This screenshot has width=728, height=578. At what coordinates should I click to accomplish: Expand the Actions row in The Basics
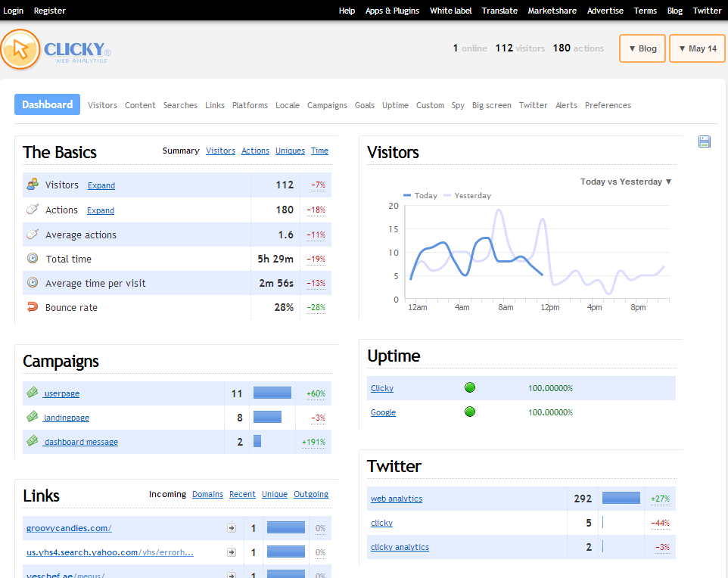(101, 210)
